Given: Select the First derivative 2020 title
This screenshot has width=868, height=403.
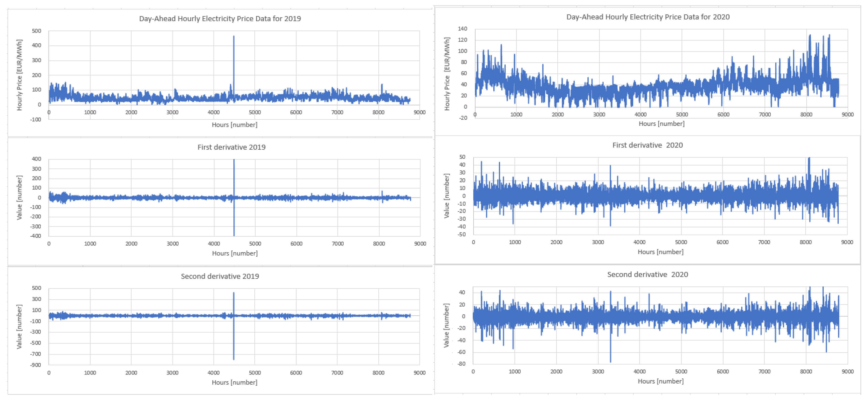Looking at the screenshot, I should click(647, 145).
